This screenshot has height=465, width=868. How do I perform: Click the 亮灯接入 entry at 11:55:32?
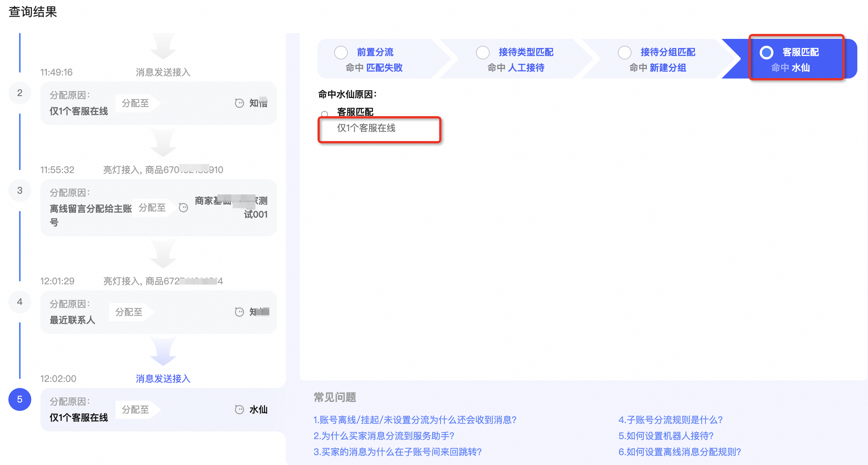[x=163, y=170]
